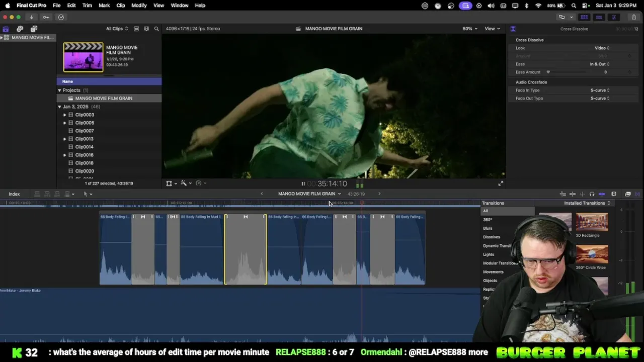Toggle solo headphones icon

592,194
